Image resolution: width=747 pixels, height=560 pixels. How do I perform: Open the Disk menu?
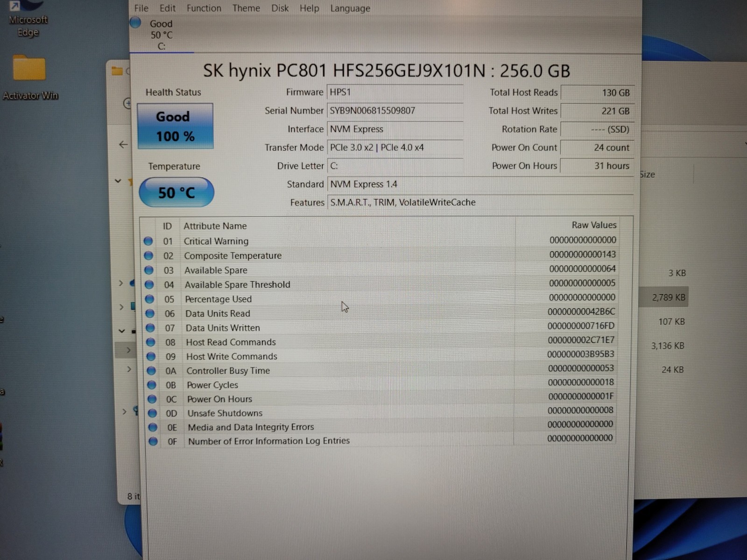[280, 8]
